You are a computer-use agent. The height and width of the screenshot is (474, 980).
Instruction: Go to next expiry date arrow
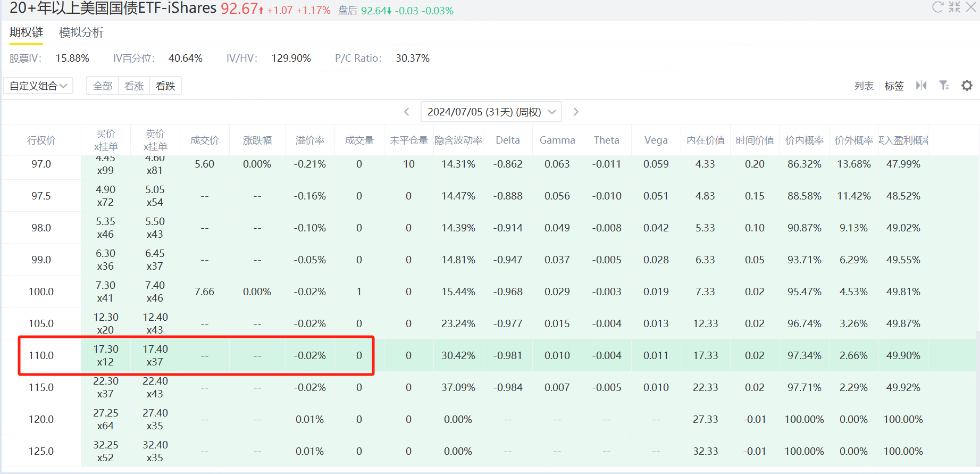pyautogui.click(x=576, y=112)
